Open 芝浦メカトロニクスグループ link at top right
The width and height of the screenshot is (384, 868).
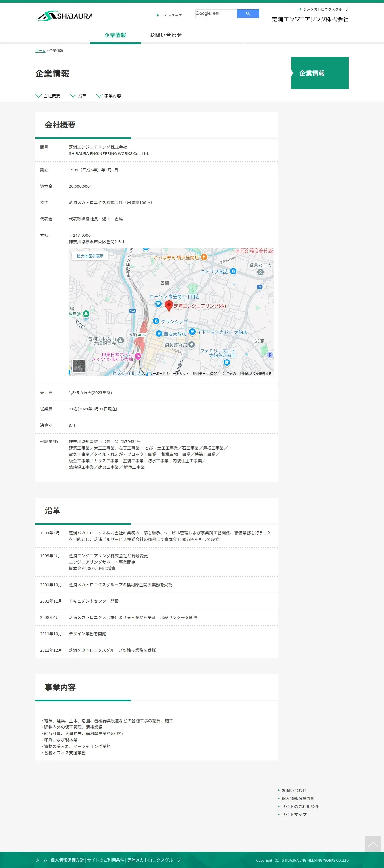click(324, 9)
